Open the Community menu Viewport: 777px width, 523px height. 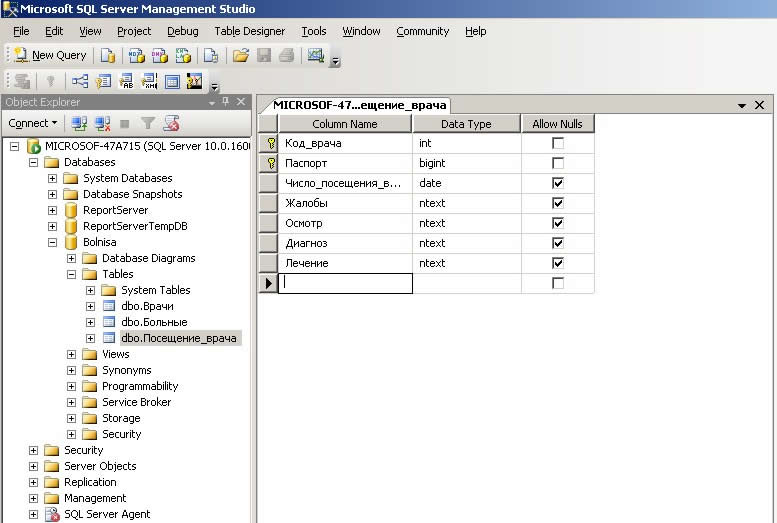click(x=423, y=31)
